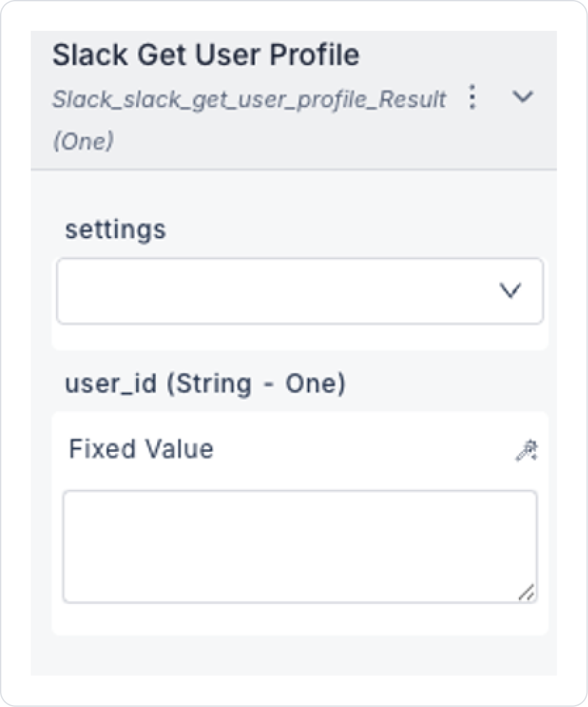Screen dimensions: 588x707
Task: Click the settings dropdown chevron arrow
Action: pyautogui.click(x=510, y=291)
